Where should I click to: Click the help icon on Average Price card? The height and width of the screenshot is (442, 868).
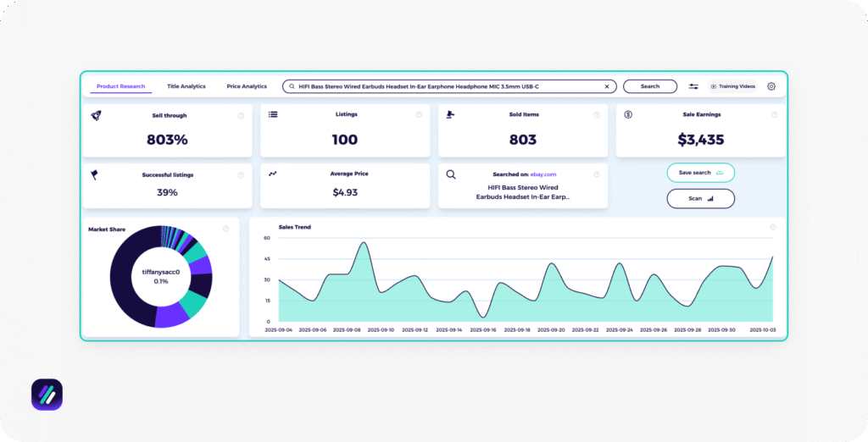pyautogui.click(x=419, y=174)
